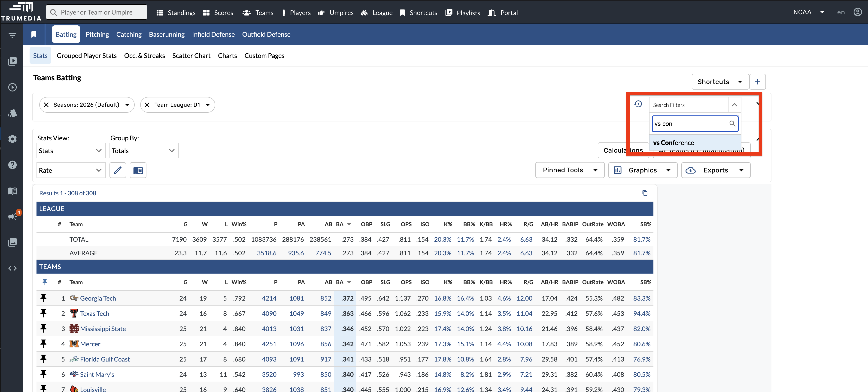Image resolution: width=868 pixels, height=392 pixels.
Task: Click the play circle sidebar icon
Action: [x=12, y=87]
